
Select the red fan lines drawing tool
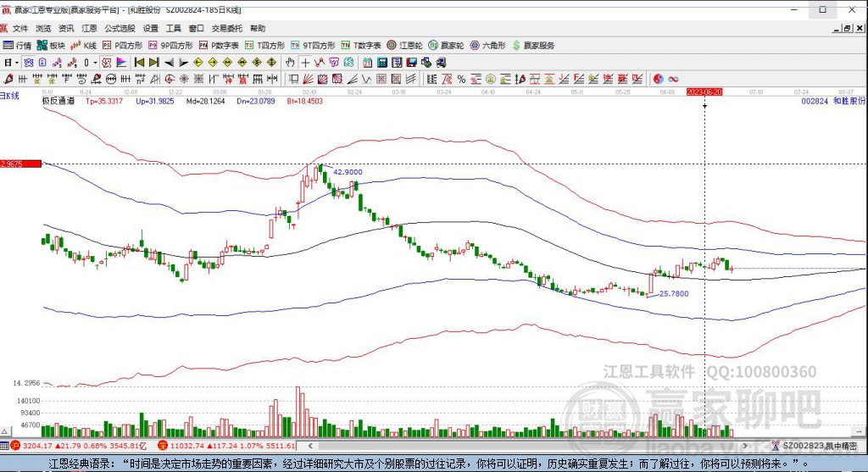(307, 79)
